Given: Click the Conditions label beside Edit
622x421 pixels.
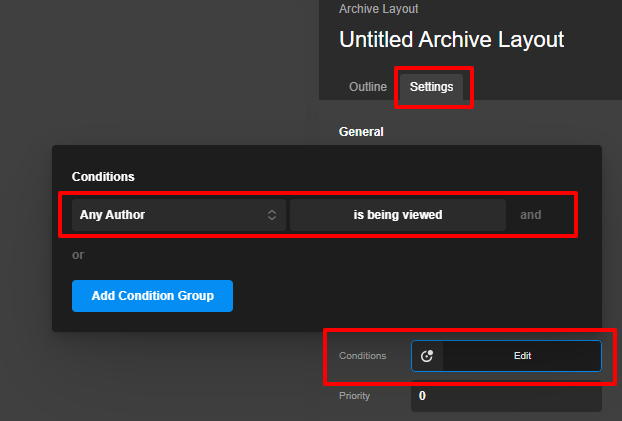Looking at the screenshot, I should click(x=363, y=356).
